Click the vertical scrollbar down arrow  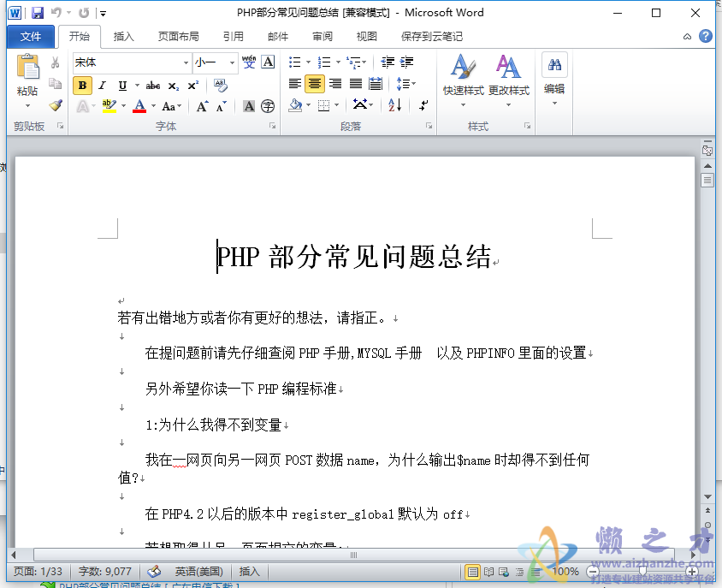[x=707, y=496]
